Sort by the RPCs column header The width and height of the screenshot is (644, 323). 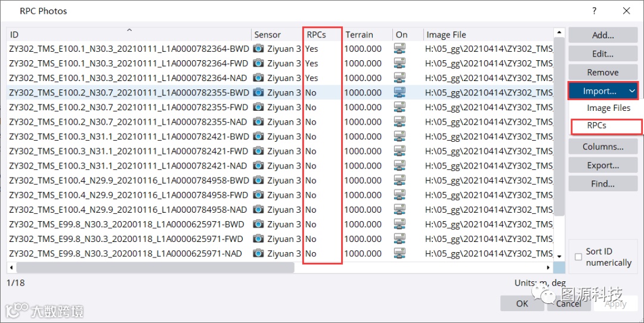click(323, 35)
